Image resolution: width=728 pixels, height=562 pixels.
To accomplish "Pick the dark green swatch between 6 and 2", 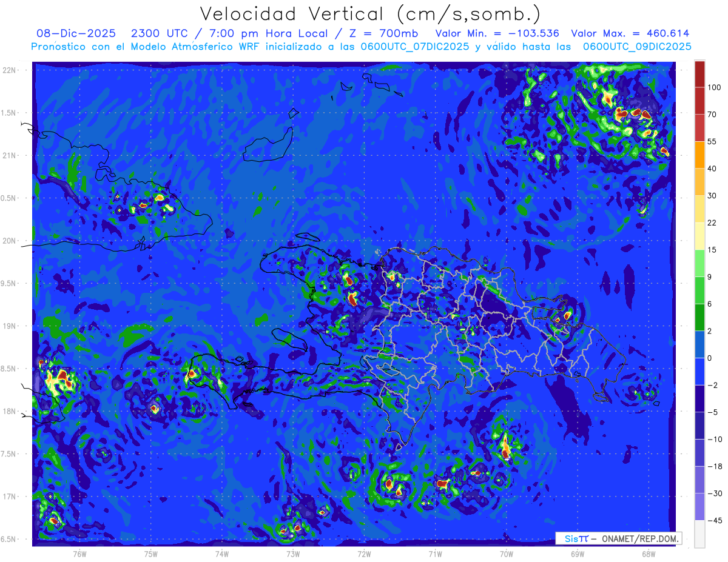I will [x=699, y=318].
